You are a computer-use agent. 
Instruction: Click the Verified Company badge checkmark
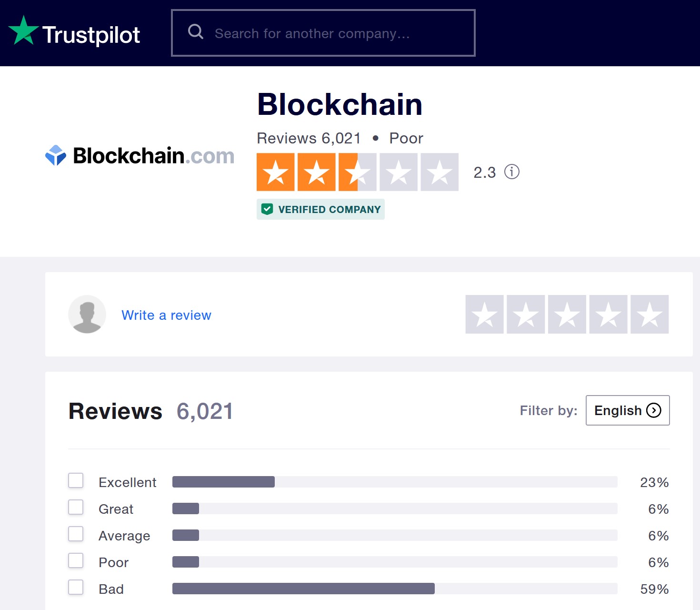[268, 209]
